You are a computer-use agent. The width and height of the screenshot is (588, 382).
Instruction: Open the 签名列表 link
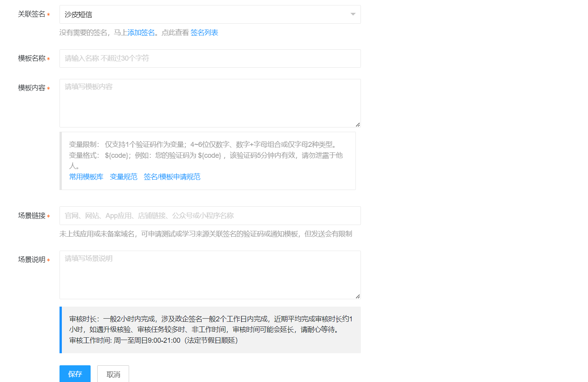click(x=204, y=33)
